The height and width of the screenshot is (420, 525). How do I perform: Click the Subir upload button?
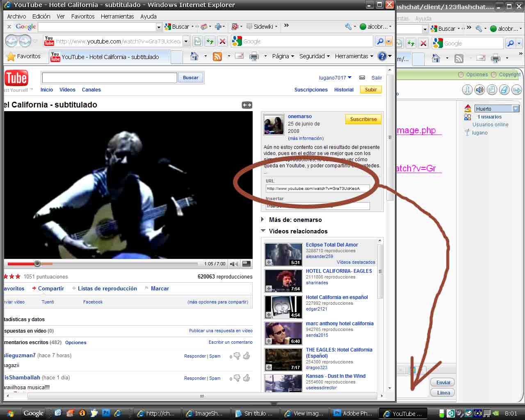371,89
